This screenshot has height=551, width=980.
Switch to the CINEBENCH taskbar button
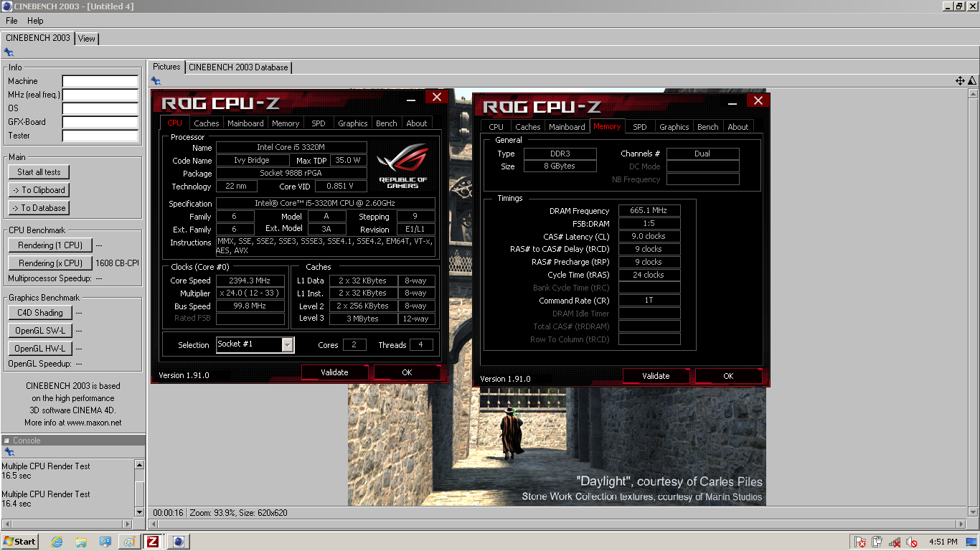click(x=179, y=542)
